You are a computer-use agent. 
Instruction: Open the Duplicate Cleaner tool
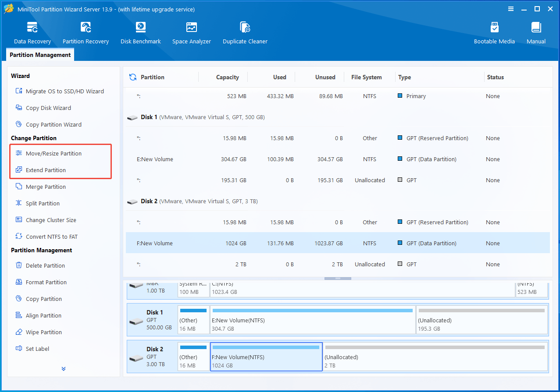(x=245, y=33)
